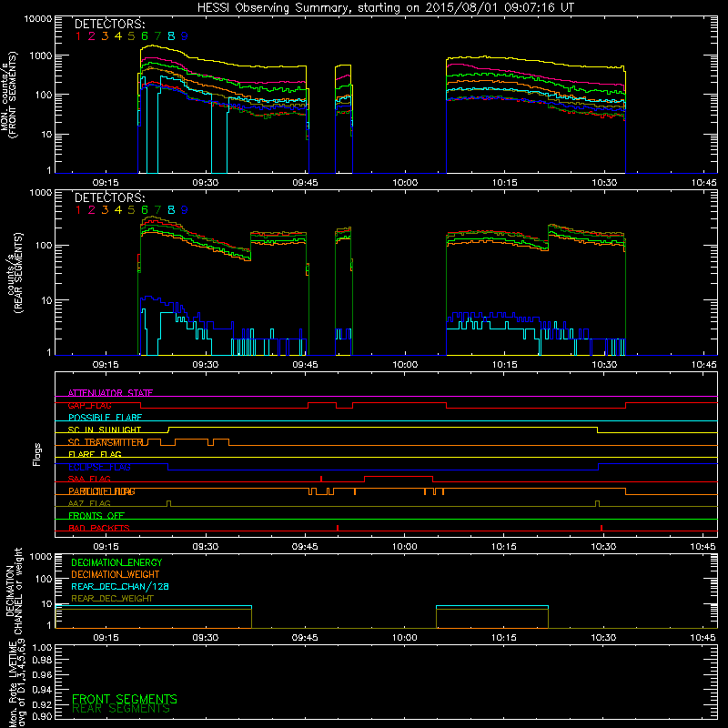Click the ATTENUATOR_STATE flag label
The height and width of the screenshot is (728, 728).
point(110,393)
